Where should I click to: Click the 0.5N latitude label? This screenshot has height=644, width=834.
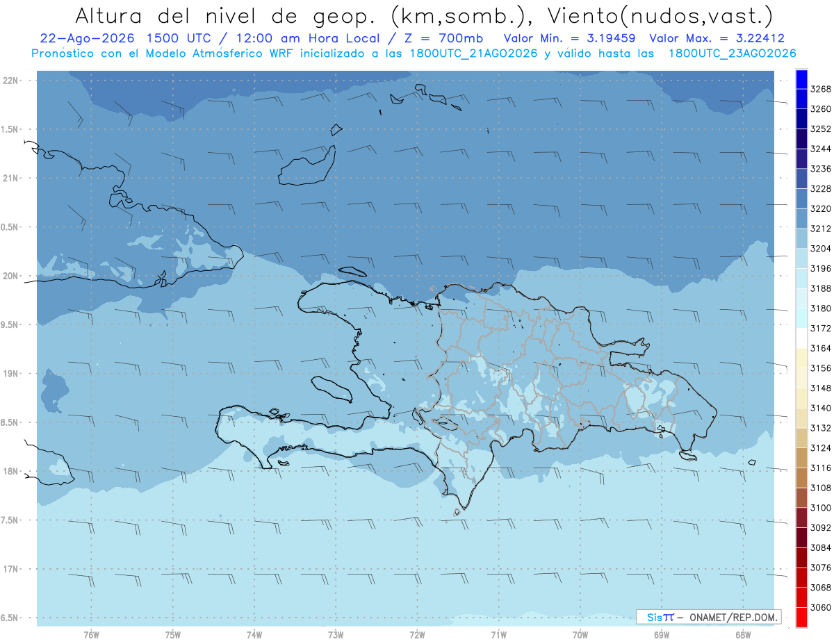[9, 227]
